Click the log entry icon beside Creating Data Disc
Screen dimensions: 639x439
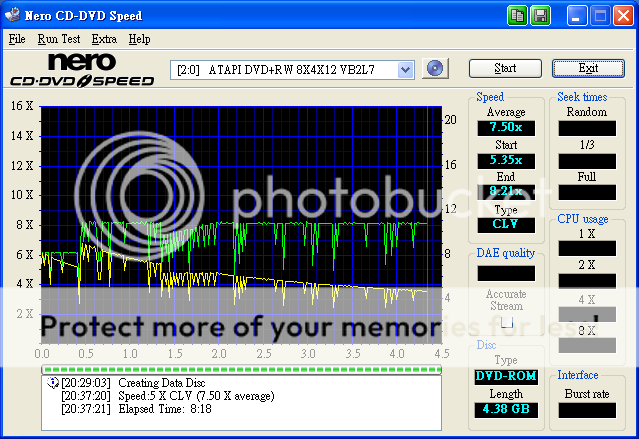(x=51, y=382)
